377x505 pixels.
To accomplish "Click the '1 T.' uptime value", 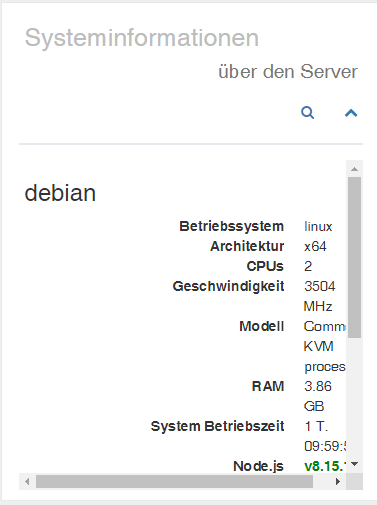I will 316,426.
